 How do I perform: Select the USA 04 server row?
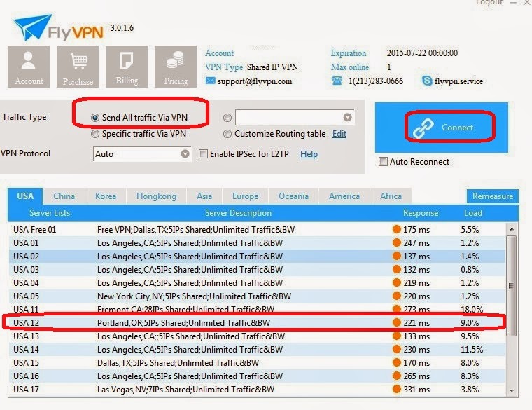(257, 282)
